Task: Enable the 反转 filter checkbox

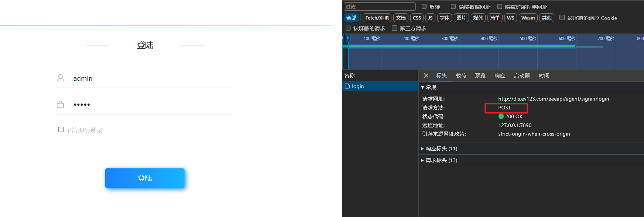Action: click(x=424, y=7)
